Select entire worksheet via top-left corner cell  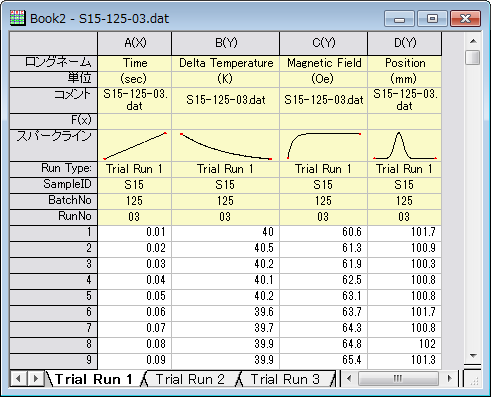click(53, 44)
